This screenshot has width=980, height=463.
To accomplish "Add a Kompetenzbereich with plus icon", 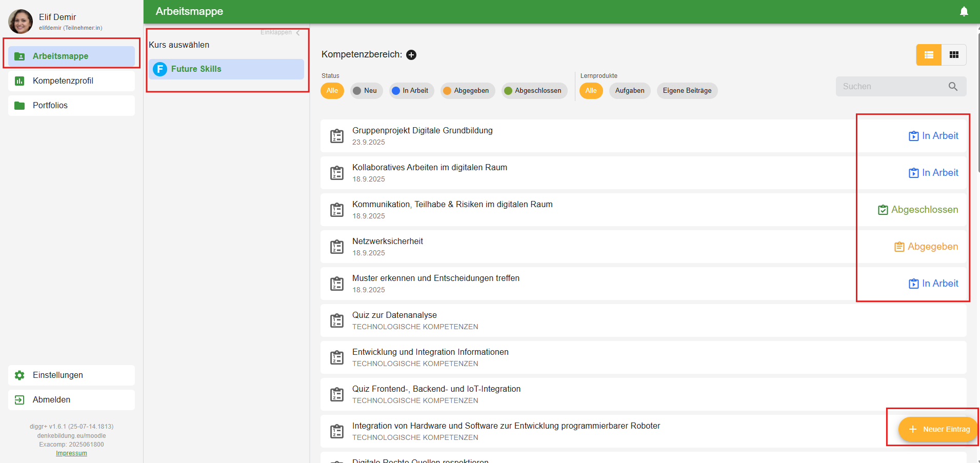I will tap(411, 55).
